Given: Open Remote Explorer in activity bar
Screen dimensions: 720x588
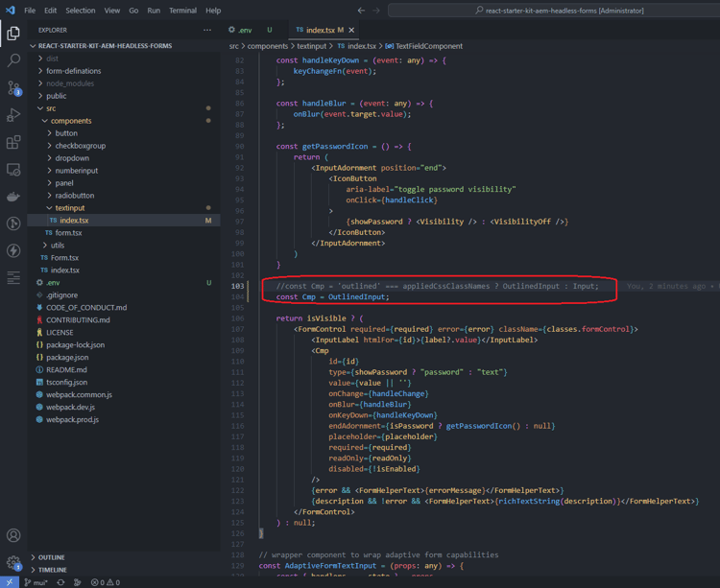Looking at the screenshot, I should click(x=13, y=170).
